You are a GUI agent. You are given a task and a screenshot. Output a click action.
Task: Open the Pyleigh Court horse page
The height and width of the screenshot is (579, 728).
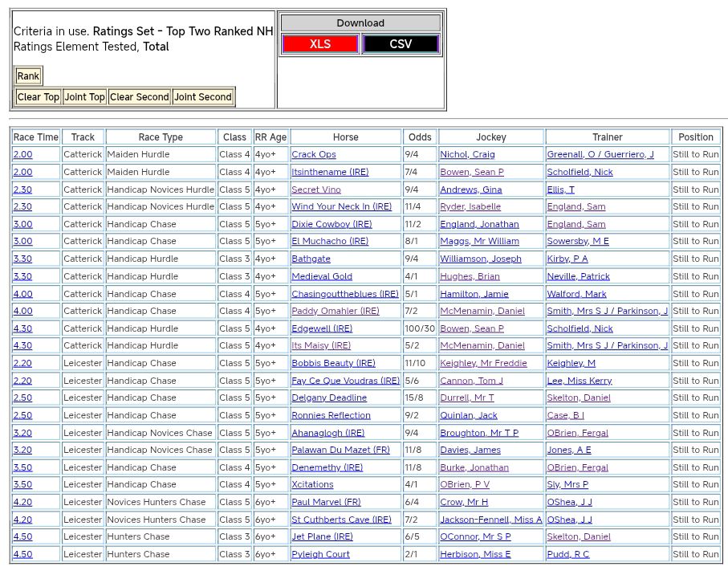tap(320, 555)
